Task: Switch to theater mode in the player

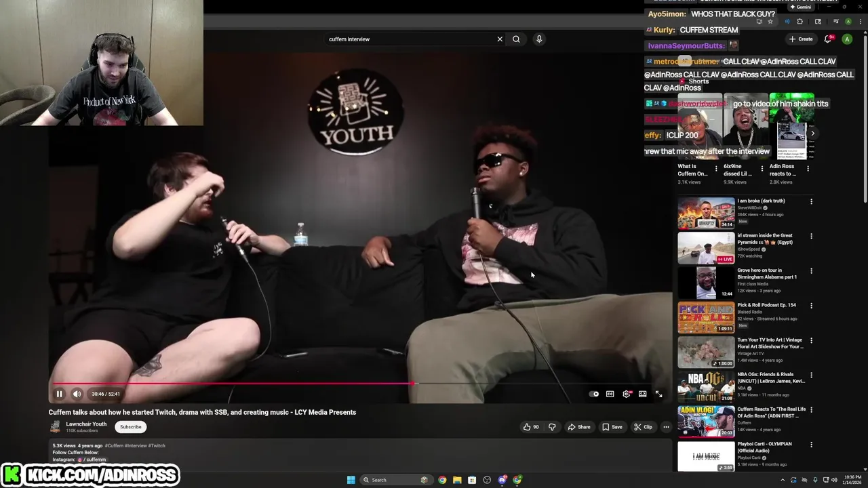Action: coord(642,394)
